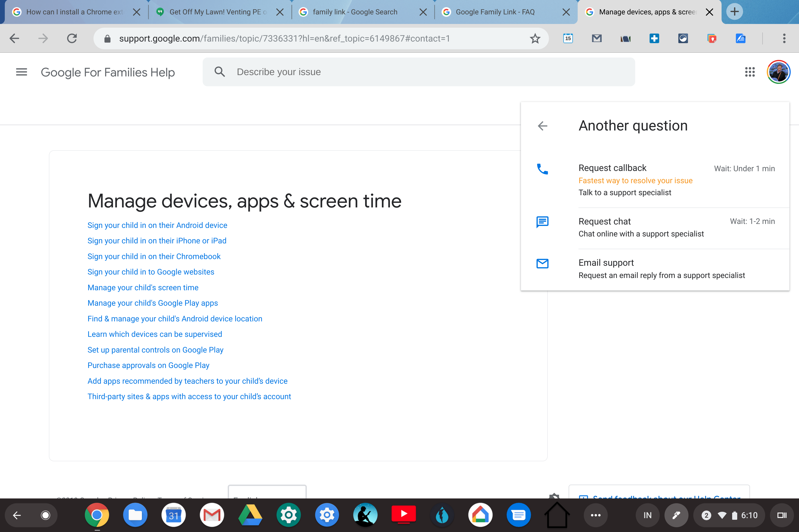The height and width of the screenshot is (532, 799).
Task: Open Add apps recommended by teachers link
Action: click(x=187, y=381)
